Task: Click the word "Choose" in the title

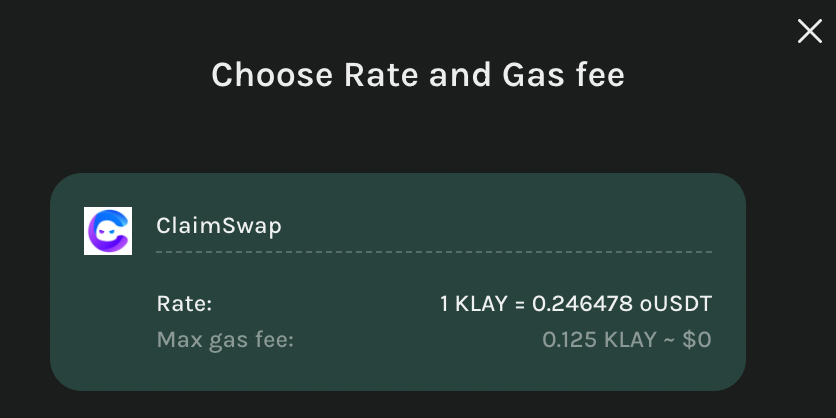Action: [x=272, y=75]
